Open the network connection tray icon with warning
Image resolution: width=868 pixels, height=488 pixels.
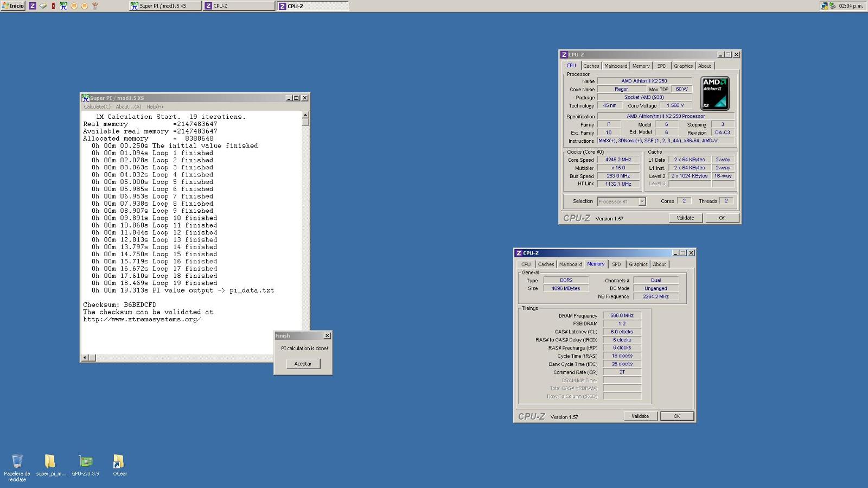pyautogui.click(x=824, y=6)
